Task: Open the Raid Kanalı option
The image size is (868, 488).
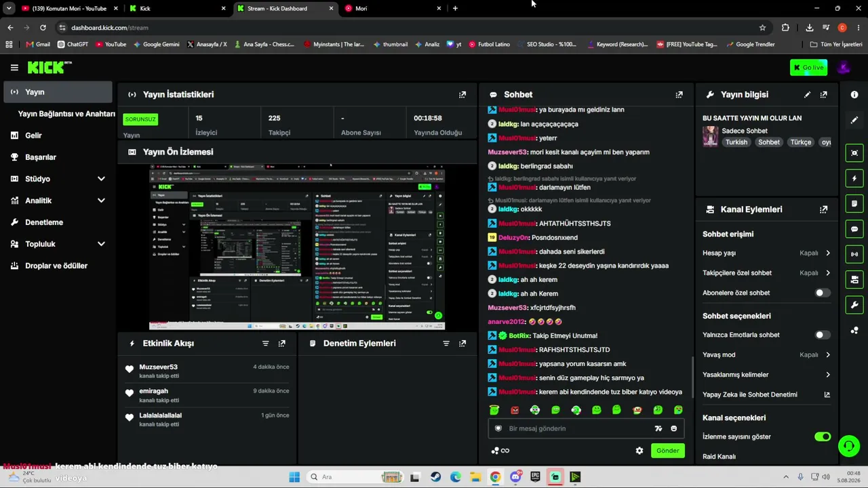Action: pyautogui.click(x=719, y=457)
